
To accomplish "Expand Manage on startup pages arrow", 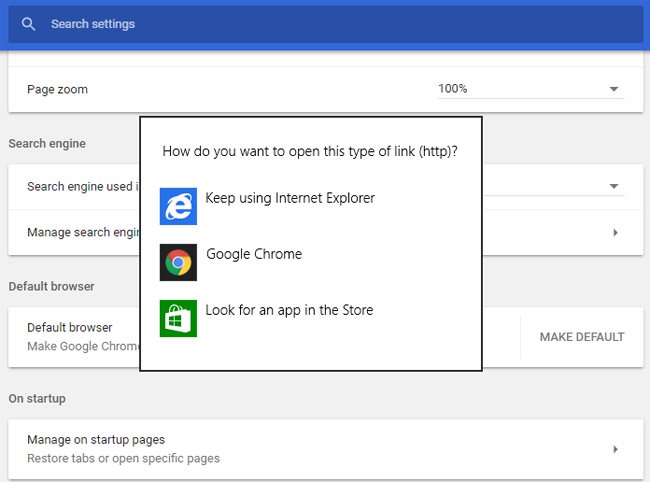I will click(615, 449).
